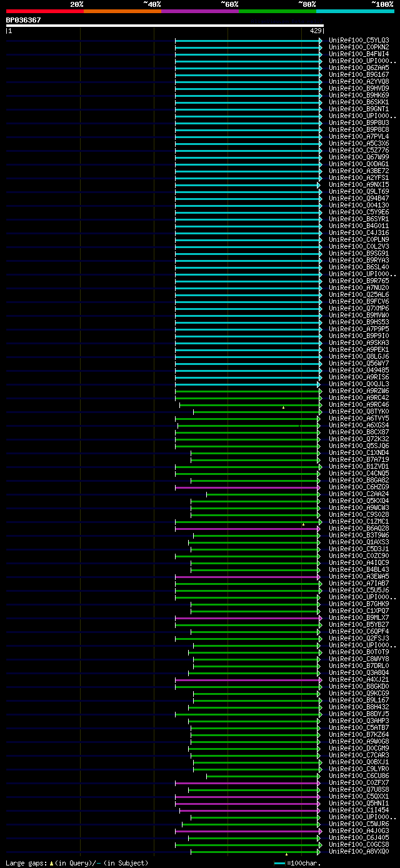This screenshot has height=868, width=400.
Task: Click the purple alignment bar for C5QXX1
Action: click(x=246, y=797)
